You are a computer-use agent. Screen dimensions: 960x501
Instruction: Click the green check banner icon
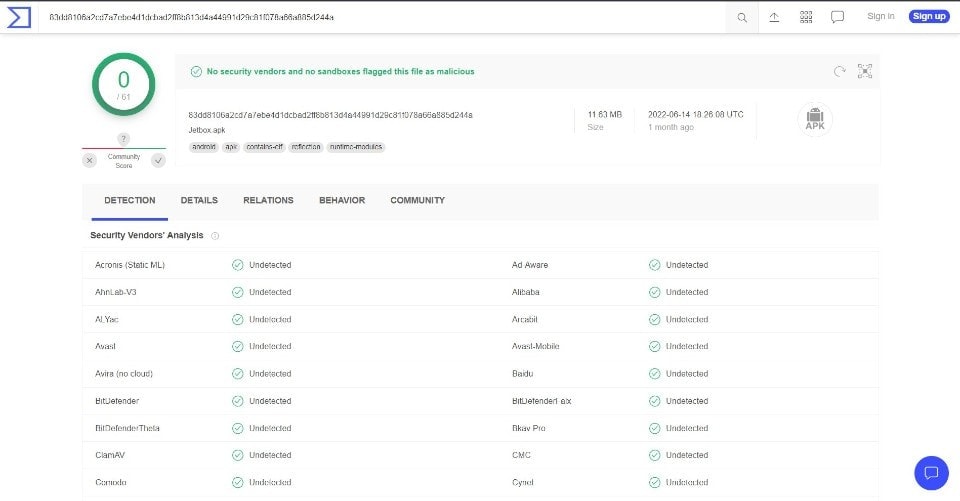click(196, 72)
